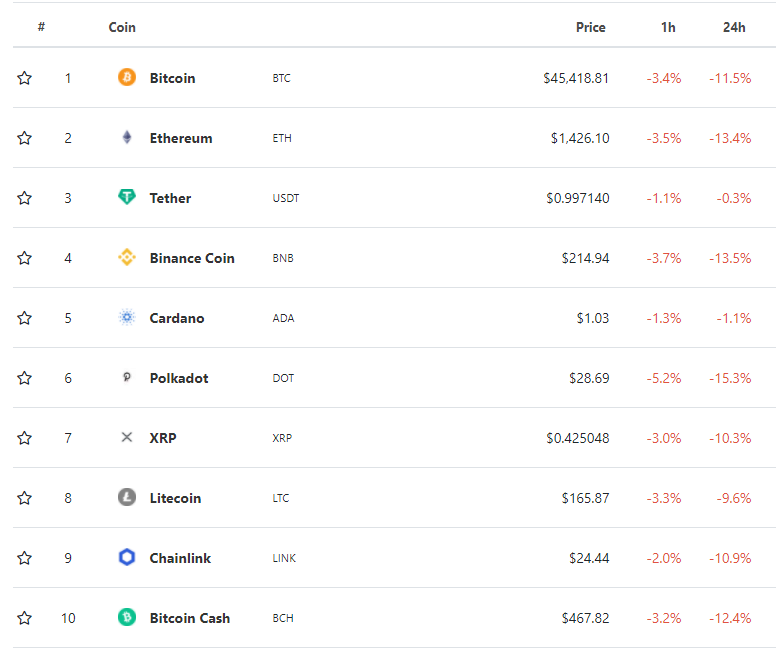Toggle favorite star for Bitcoin
The height and width of the screenshot is (650, 776).
click(x=24, y=78)
